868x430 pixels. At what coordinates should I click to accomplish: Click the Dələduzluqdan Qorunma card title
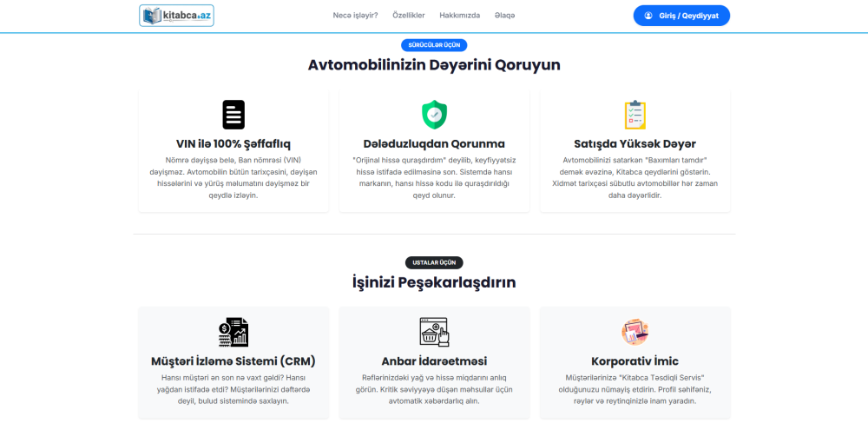(x=434, y=144)
